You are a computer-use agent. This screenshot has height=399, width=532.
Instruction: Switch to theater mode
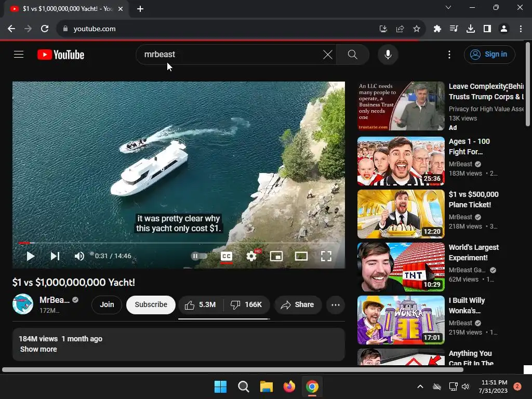301,256
